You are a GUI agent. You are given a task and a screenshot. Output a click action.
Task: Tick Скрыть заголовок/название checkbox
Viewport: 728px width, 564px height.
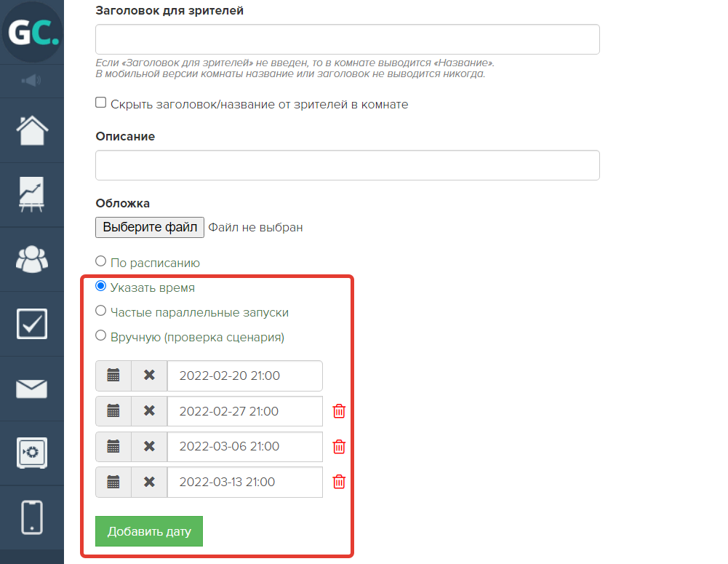(101, 103)
